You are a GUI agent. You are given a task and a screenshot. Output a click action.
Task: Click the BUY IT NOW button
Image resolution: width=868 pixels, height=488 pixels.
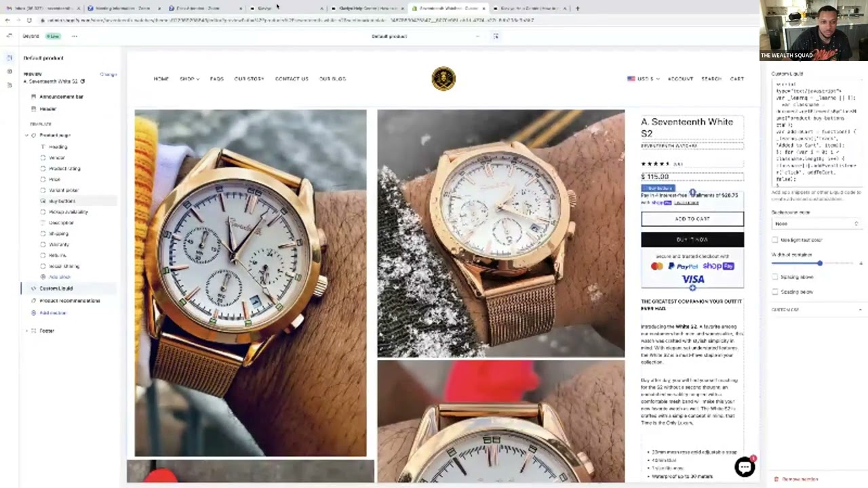(692, 239)
